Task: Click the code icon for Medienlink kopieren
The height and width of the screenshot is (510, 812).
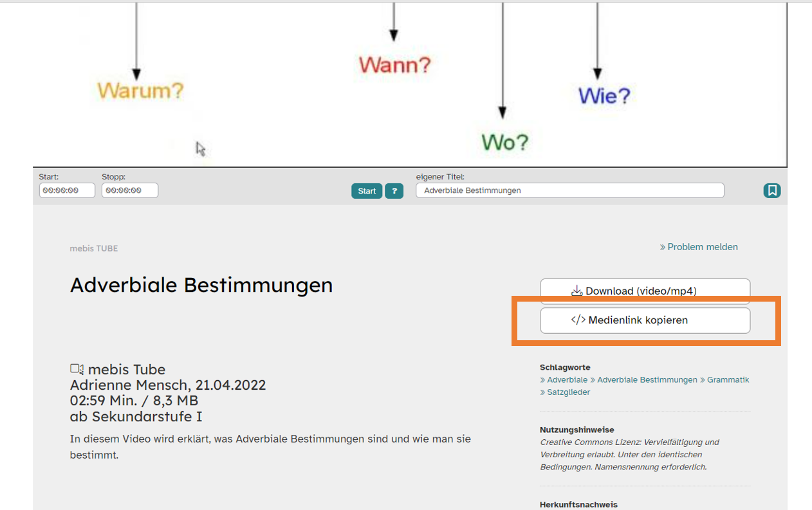Action: pos(578,320)
